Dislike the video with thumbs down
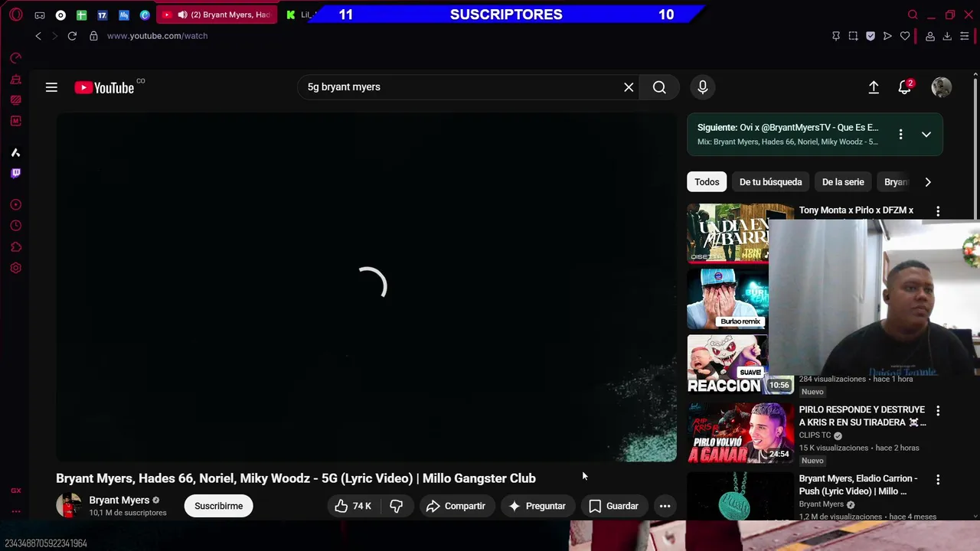Screen dimensions: 980x551 pyautogui.click(x=396, y=506)
